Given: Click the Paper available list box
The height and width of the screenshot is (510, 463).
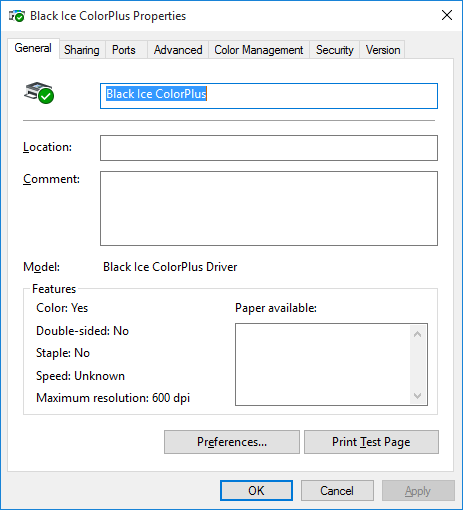Looking at the screenshot, I should pos(331,364).
